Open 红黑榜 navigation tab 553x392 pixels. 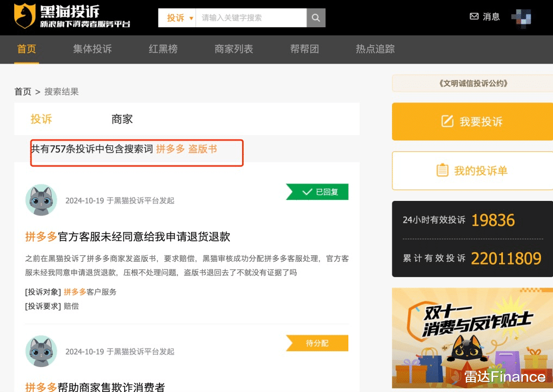[x=163, y=49]
